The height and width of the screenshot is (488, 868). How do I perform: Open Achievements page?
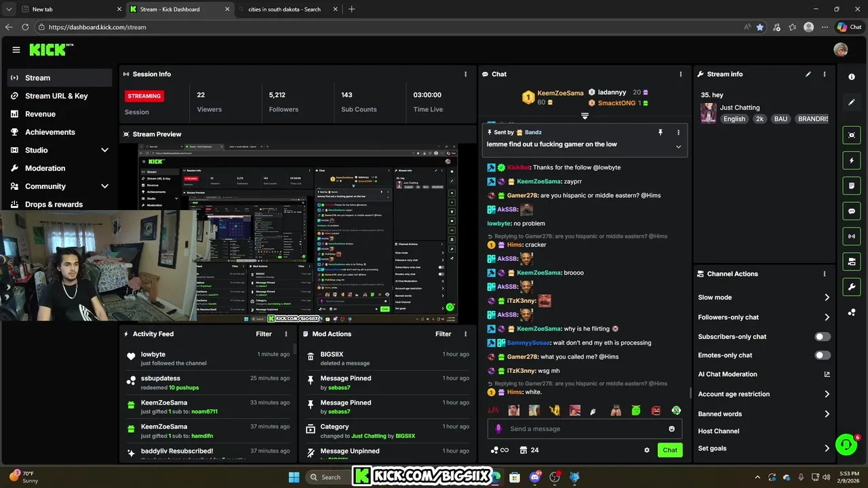tap(60, 132)
